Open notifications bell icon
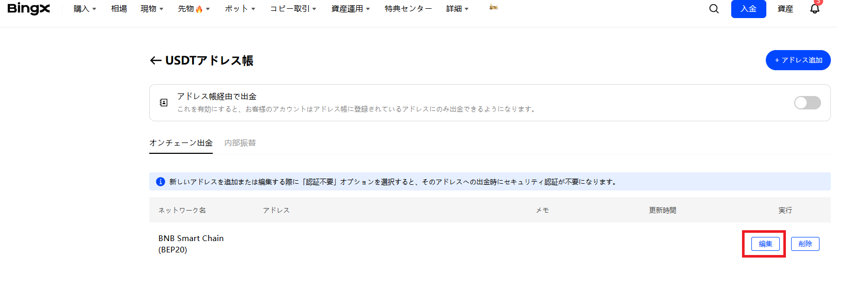 point(814,9)
